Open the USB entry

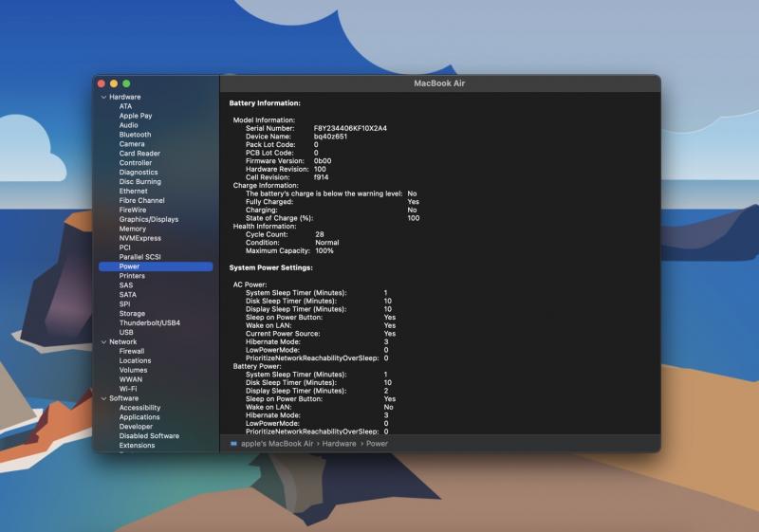(x=126, y=333)
